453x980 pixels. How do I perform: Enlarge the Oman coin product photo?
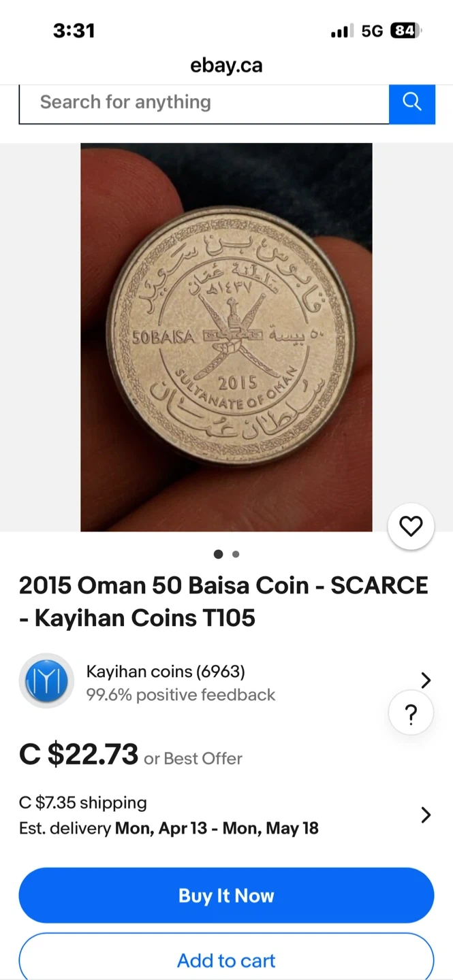click(226, 337)
